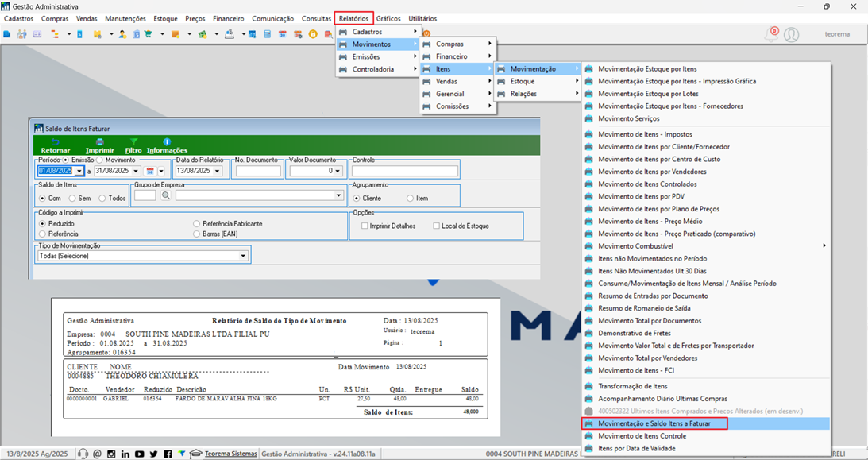The height and width of the screenshot is (460, 868).
Task: Click the headset support icon
Action: pos(83,454)
